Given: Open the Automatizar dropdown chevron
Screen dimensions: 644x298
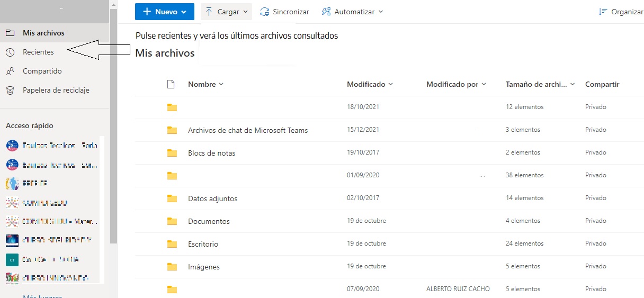Looking at the screenshot, I should point(381,12).
